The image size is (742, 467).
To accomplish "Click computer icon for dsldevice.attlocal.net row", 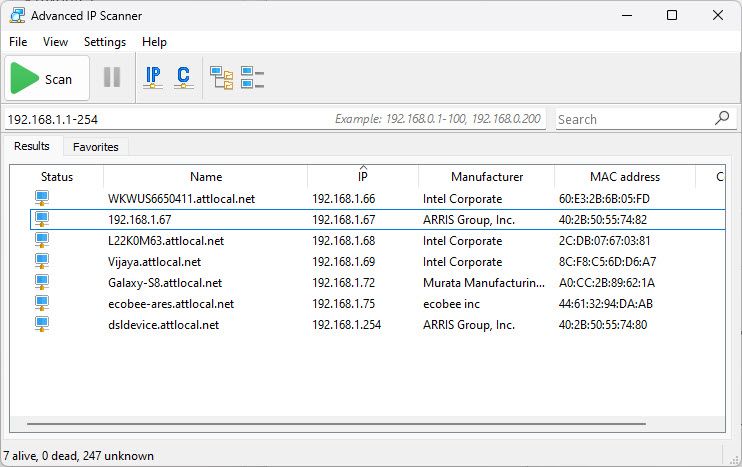I will pos(42,324).
